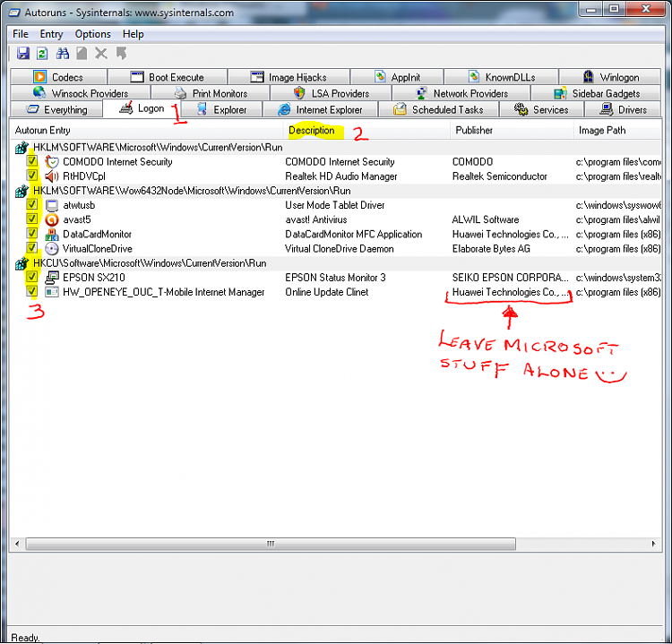Image resolution: width=672 pixels, height=644 pixels.
Task: Disable VirtualCloneDrive via its checkbox
Action: [31, 247]
